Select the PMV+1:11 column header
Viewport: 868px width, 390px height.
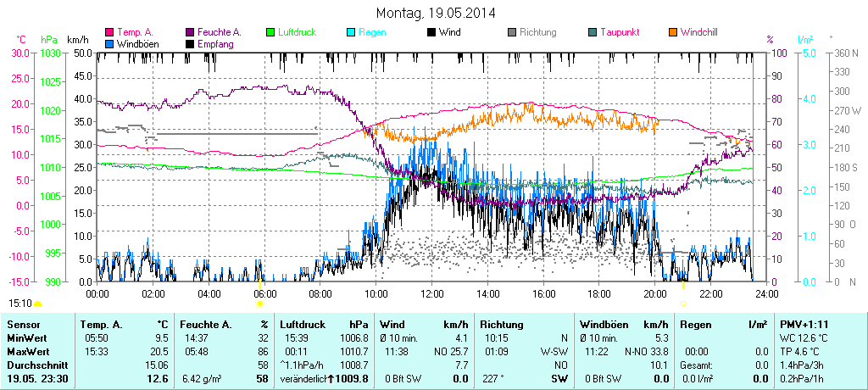805,325
